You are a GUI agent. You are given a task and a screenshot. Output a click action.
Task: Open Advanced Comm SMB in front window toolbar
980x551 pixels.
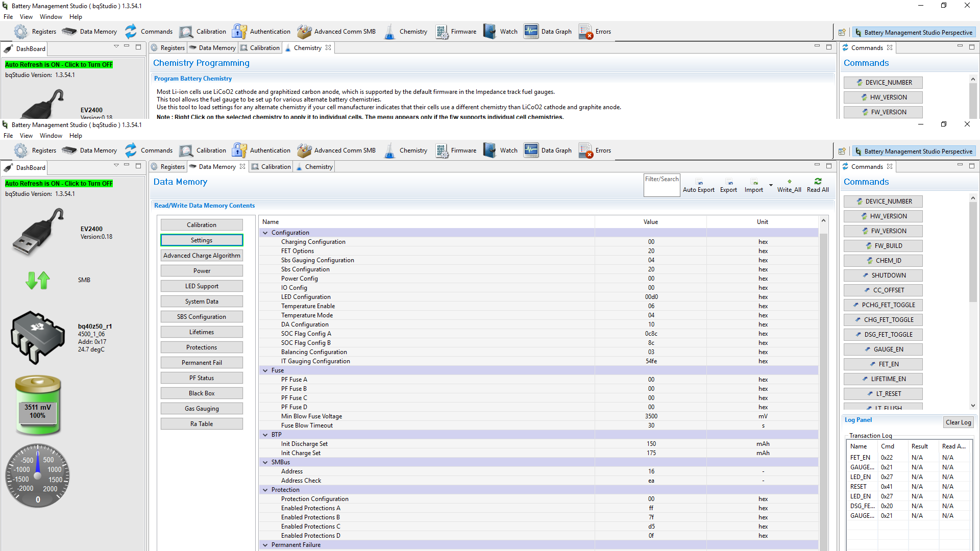tap(336, 151)
